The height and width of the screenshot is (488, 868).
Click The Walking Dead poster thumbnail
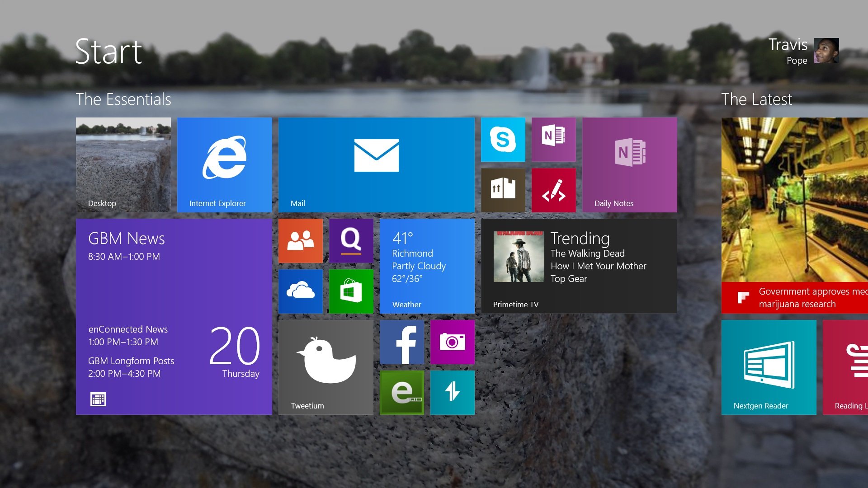pyautogui.click(x=519, y=257)
